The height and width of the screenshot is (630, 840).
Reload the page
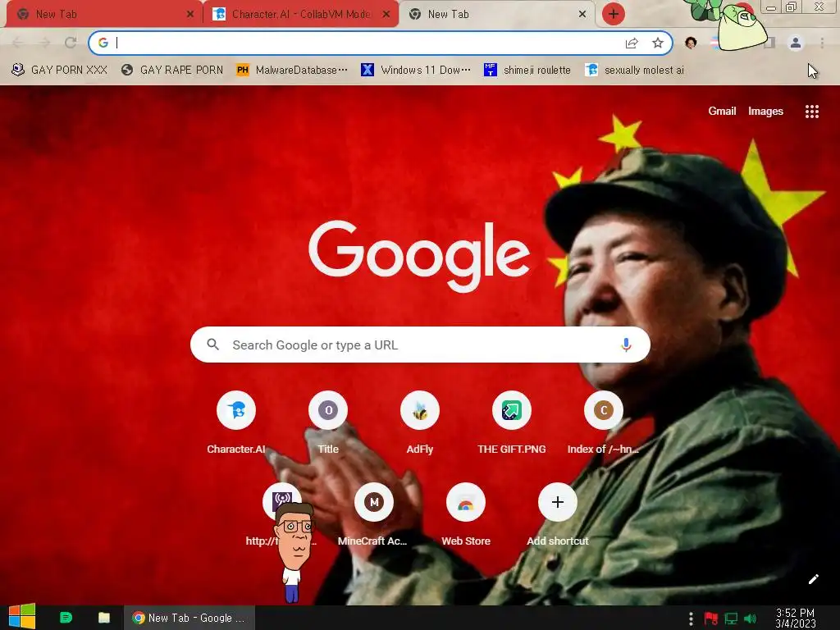click(x=71, y=43)
